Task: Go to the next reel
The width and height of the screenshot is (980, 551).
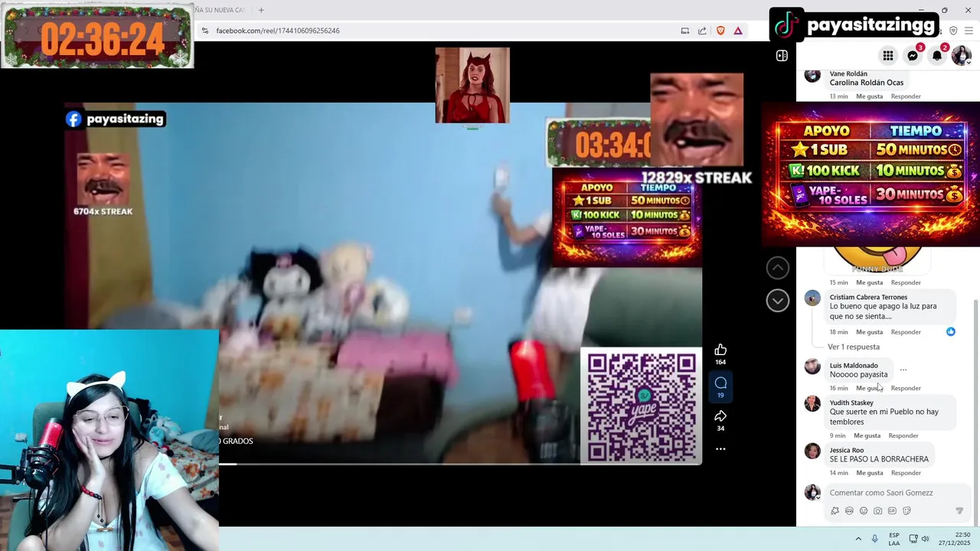Action: pos(778,301)
